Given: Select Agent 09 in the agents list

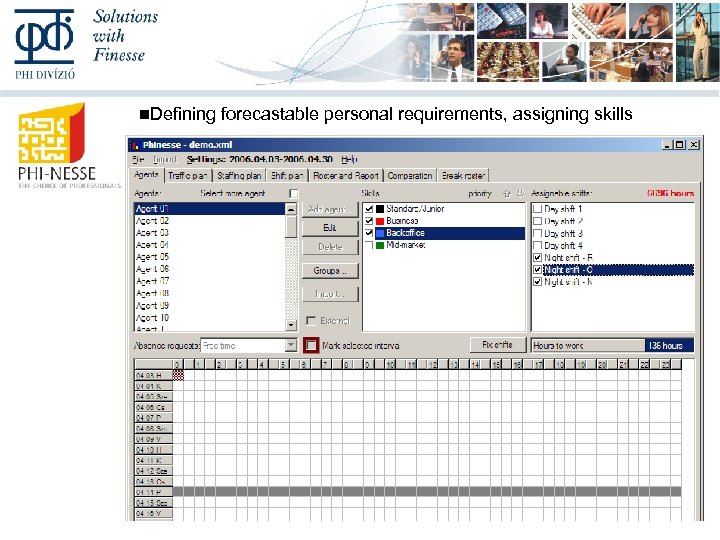Looking at the screenshot, I should point(209,305).
